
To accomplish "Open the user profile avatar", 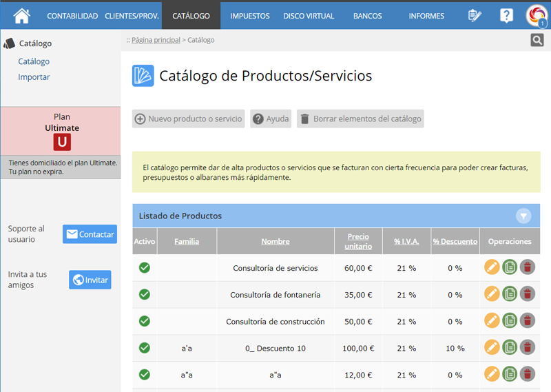I will pyautogui.click(x=537, y=16).
